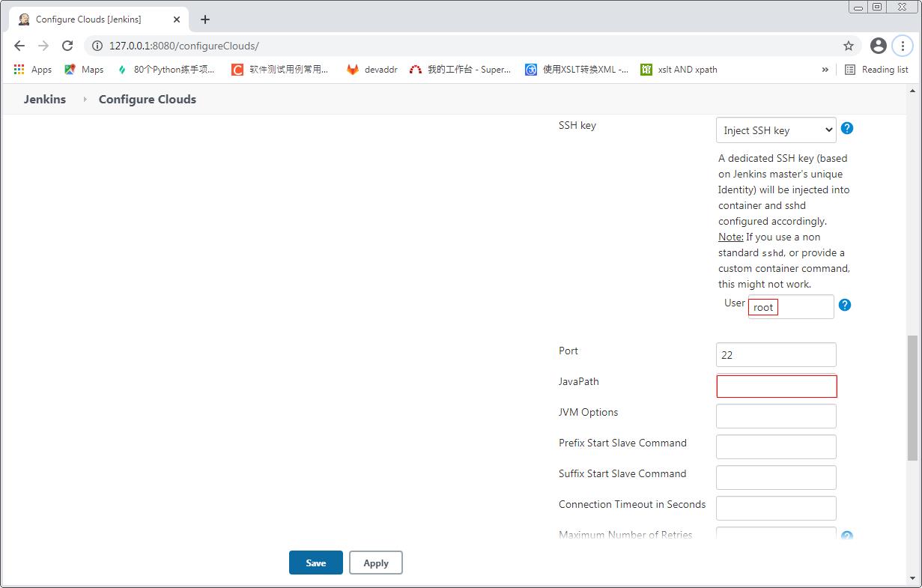Open Chrome profile avatar
Image resolution: width=922 pixels, height=588 pixels.
[x=879, y=46]
